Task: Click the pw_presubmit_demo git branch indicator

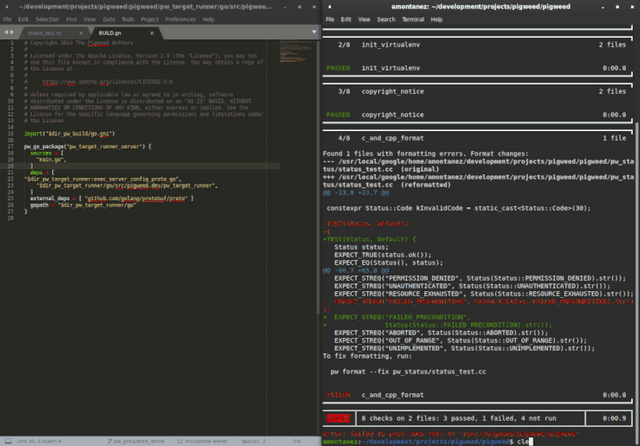Action: pyautogui.click(x=136, y=441)
